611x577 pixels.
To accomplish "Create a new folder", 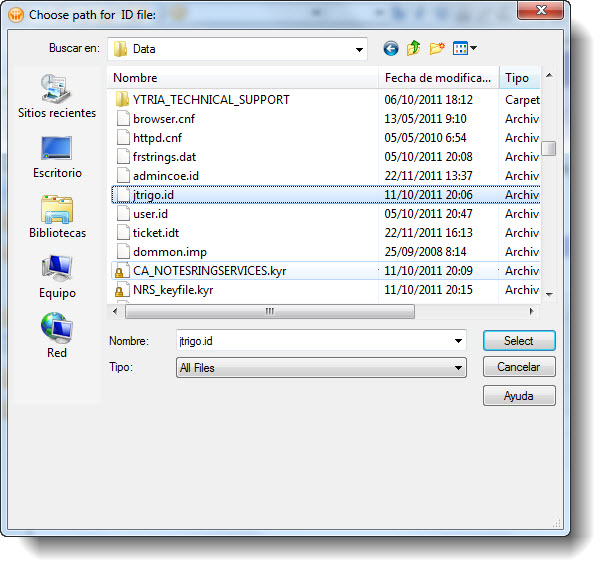I will click(x=437, y=48).
